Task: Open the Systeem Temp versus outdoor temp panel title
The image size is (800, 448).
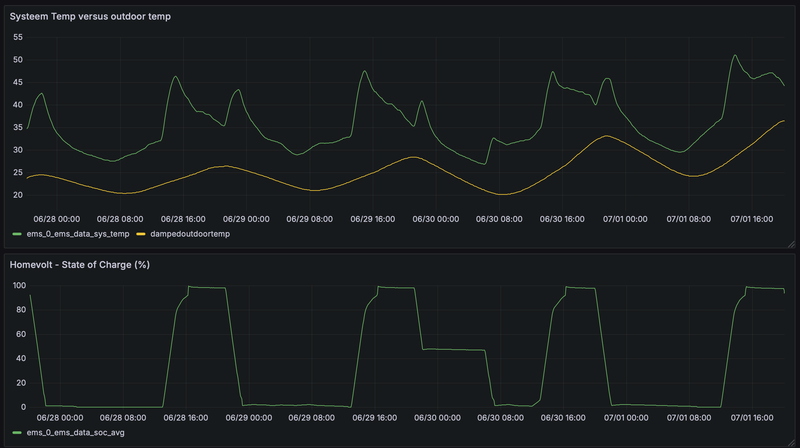Action: [x=90, y=16]
